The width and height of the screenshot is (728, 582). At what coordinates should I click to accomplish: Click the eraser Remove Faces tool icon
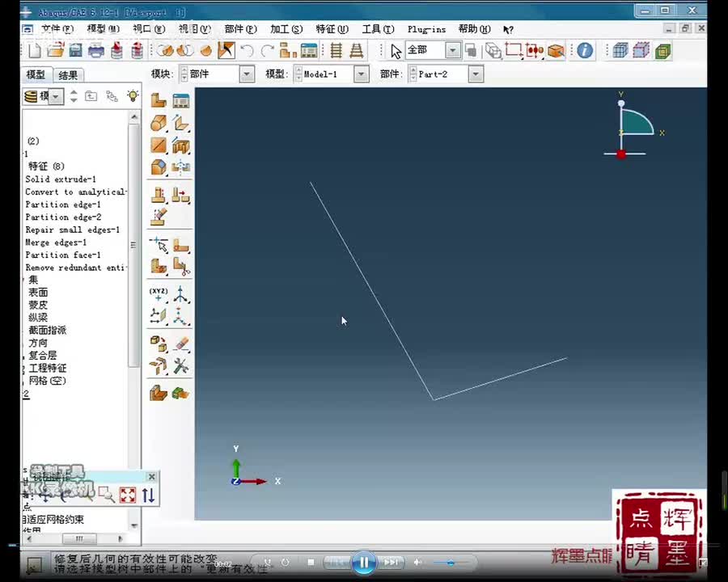coord(180,344)
